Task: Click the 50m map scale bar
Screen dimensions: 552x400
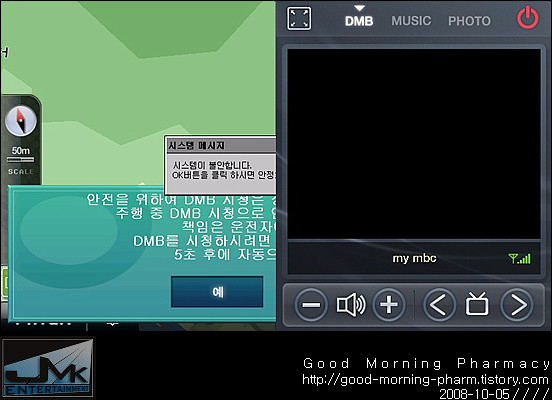Action: [20, 160]
